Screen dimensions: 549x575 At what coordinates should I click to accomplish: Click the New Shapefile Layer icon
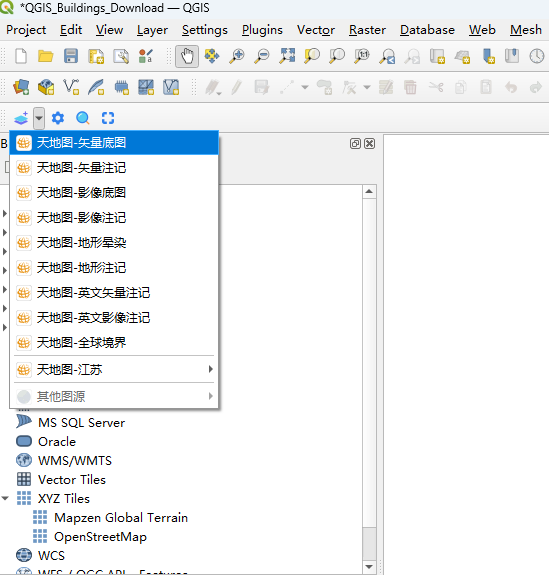71,87
